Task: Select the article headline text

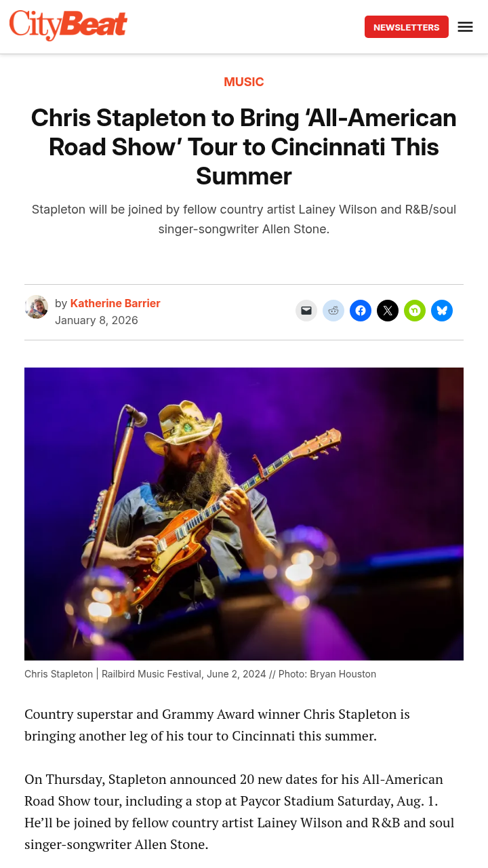Action: [x=244, y=147]
